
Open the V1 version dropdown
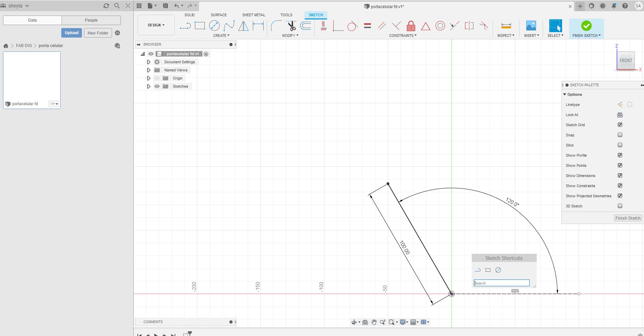[54, 104]
